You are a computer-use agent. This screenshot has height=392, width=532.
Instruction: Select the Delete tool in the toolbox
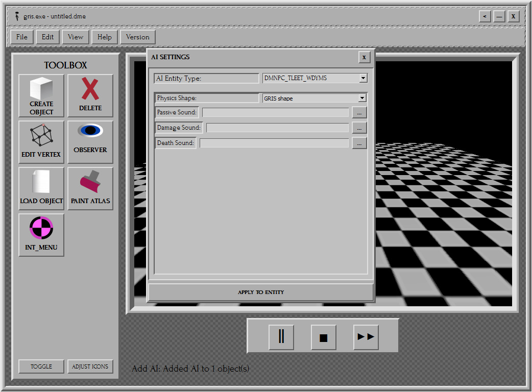pos(90,96)
